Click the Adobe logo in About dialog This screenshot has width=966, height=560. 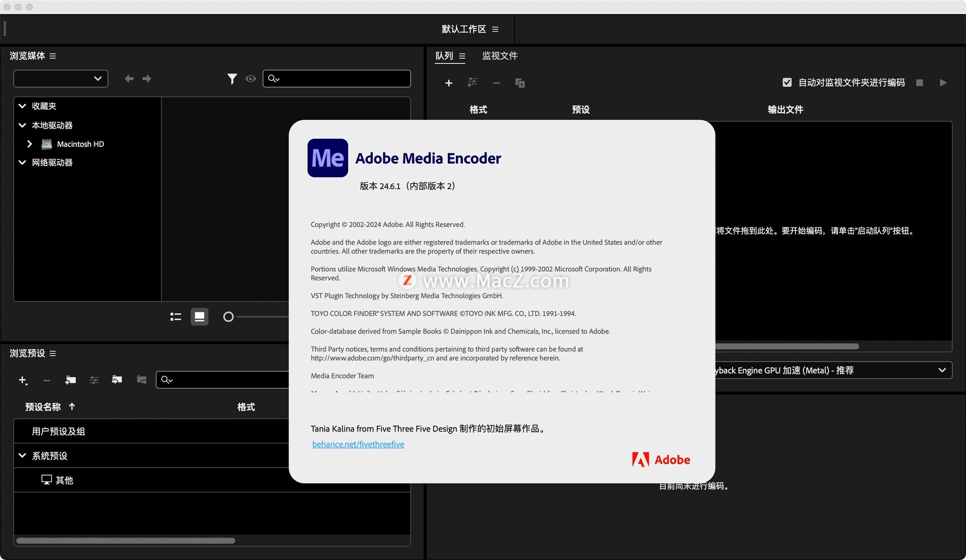[x=661, y=459]
